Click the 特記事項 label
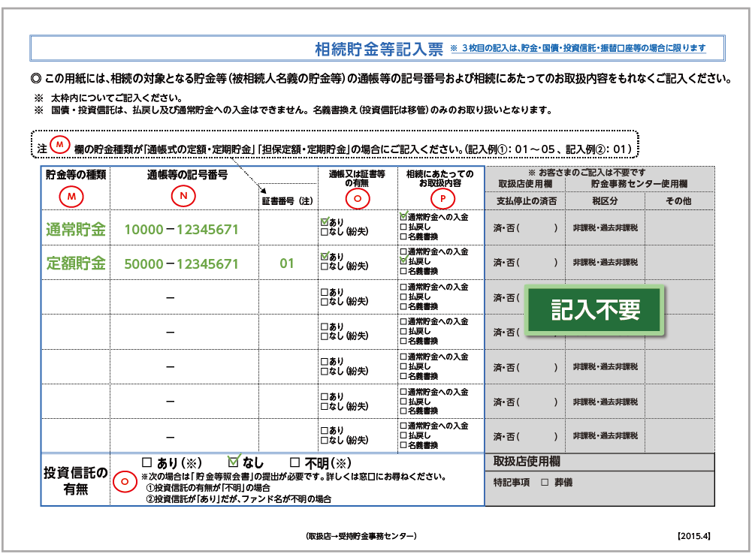This screenshot has width=752, height=560. (512, 483)
